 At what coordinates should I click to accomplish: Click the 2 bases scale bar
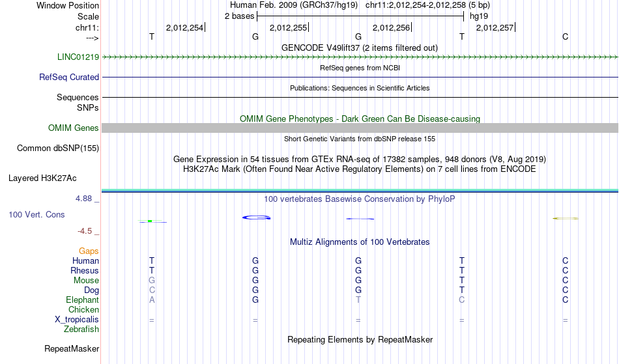coord(360,16)
